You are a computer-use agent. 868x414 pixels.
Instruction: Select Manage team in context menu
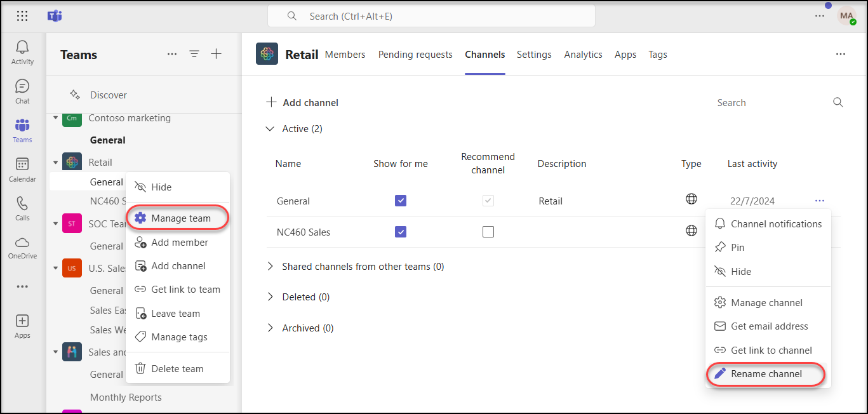(180, 218)
